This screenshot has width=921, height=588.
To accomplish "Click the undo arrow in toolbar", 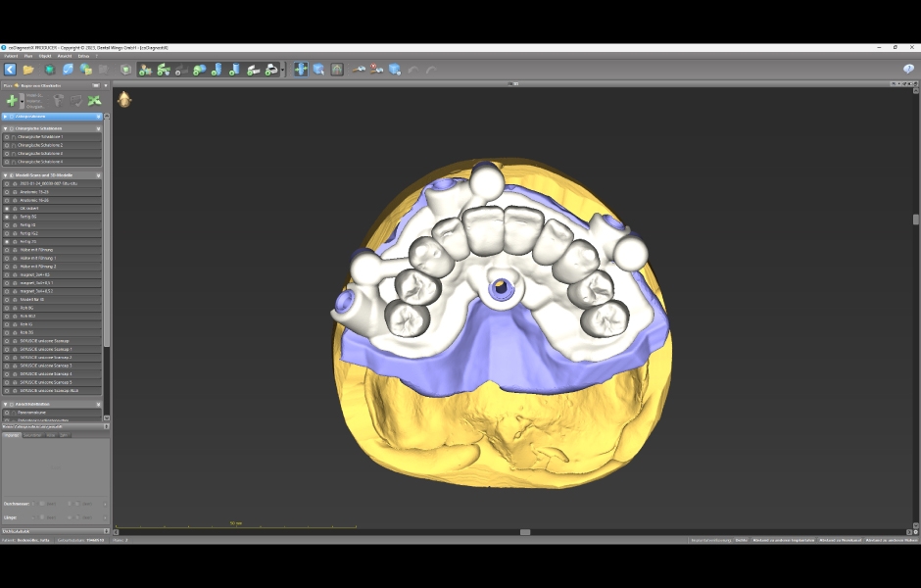I will coord(412,70).
